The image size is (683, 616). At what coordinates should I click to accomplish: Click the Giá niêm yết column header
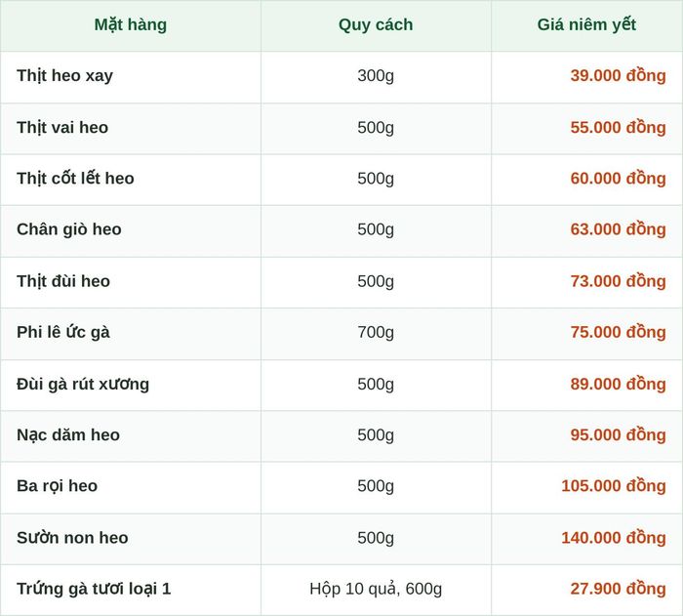coord(586,24)
